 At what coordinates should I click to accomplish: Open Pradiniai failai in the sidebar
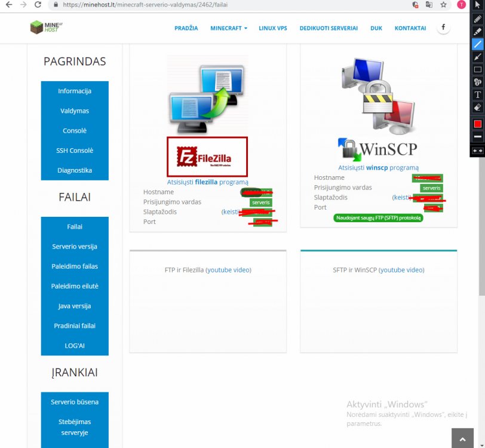(x=75, y=326)
